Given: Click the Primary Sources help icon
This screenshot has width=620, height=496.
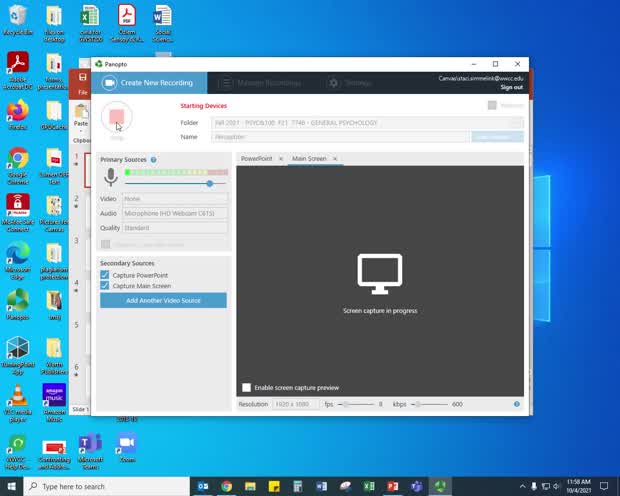Looking at the screenshot, I should [x=153, y=160].
